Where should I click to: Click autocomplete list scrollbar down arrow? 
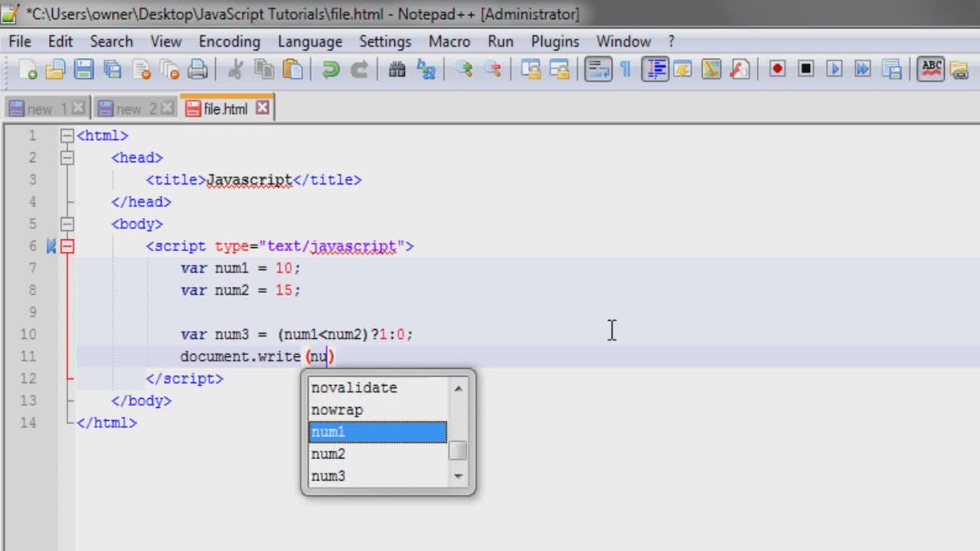point(458,476)
